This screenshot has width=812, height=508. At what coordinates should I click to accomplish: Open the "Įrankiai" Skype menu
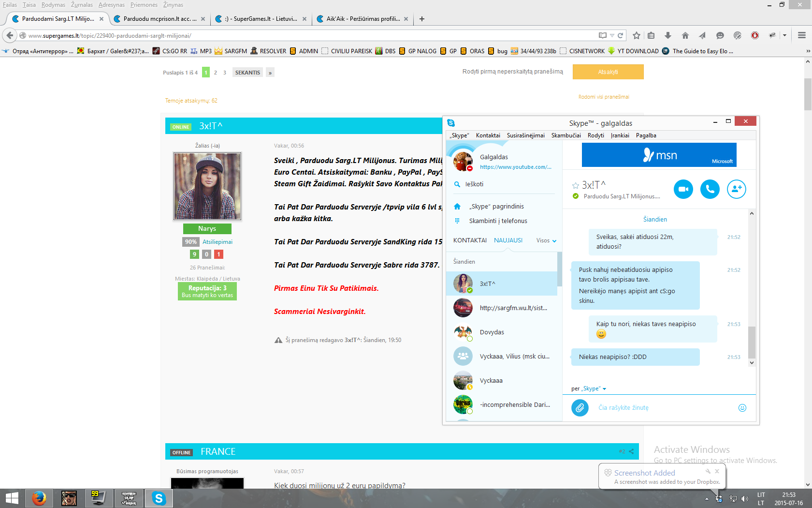click(x=620, y=135)
